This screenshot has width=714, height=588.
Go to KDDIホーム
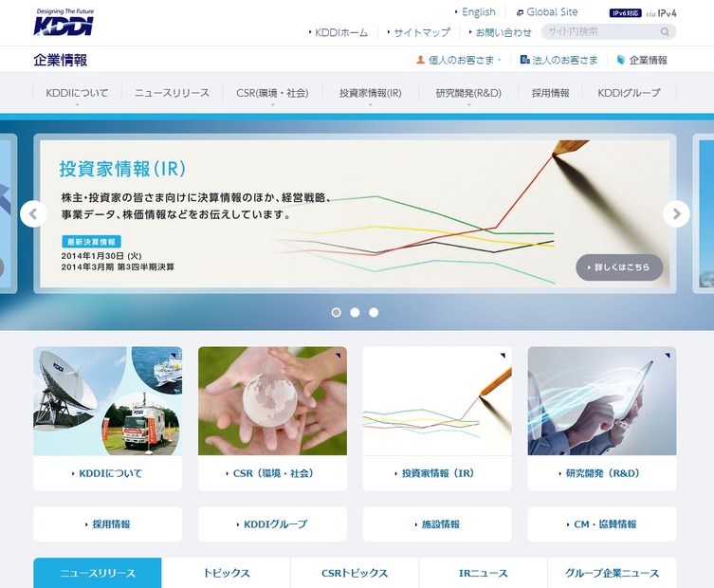341,33
